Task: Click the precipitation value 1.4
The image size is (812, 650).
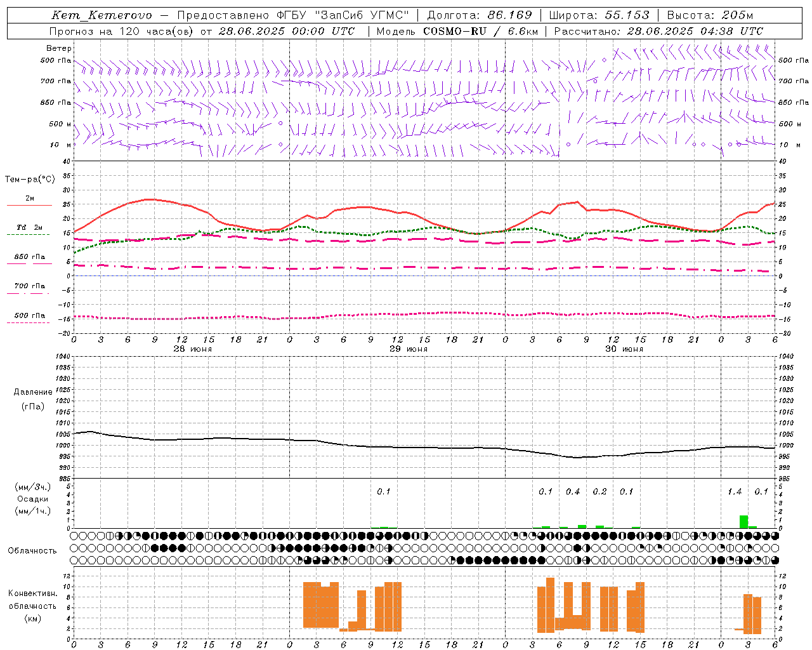Action: coord(735,492)
